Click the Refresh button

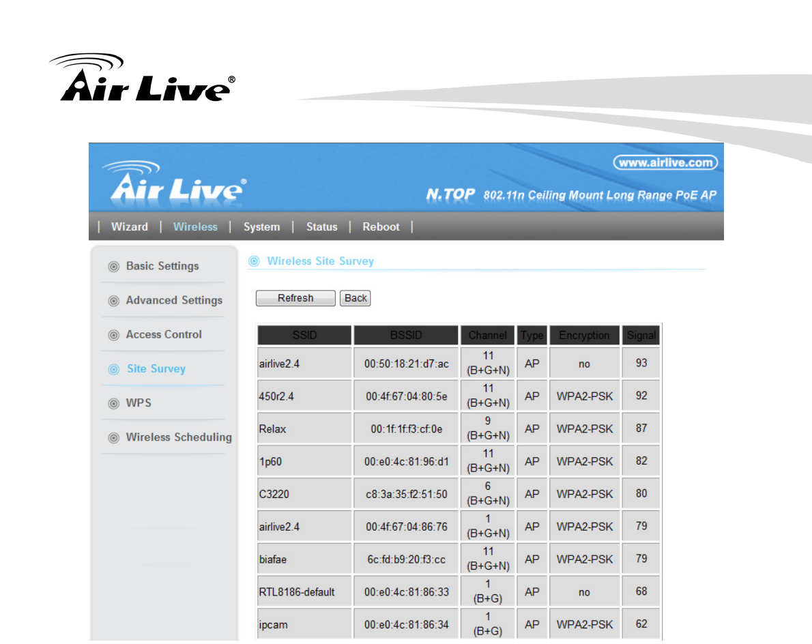(x=295, y=298)
